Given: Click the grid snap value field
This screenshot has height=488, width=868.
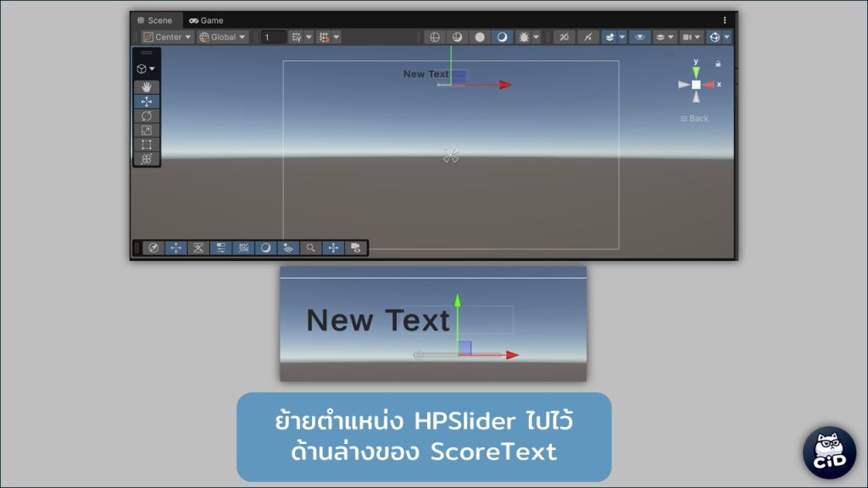Looking at the screenshot, I should [x=274, y=37].
